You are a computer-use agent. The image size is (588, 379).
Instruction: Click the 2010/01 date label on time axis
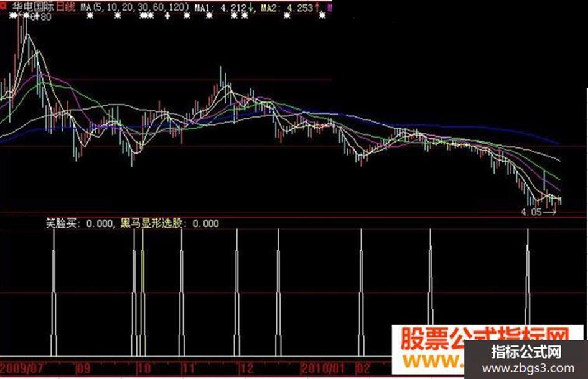[x=323, y=368]
